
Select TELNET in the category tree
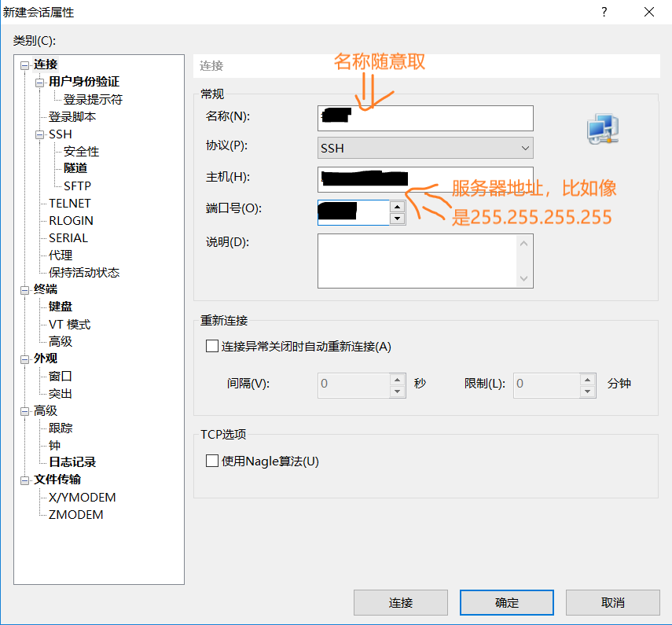(x=70, y=203)
